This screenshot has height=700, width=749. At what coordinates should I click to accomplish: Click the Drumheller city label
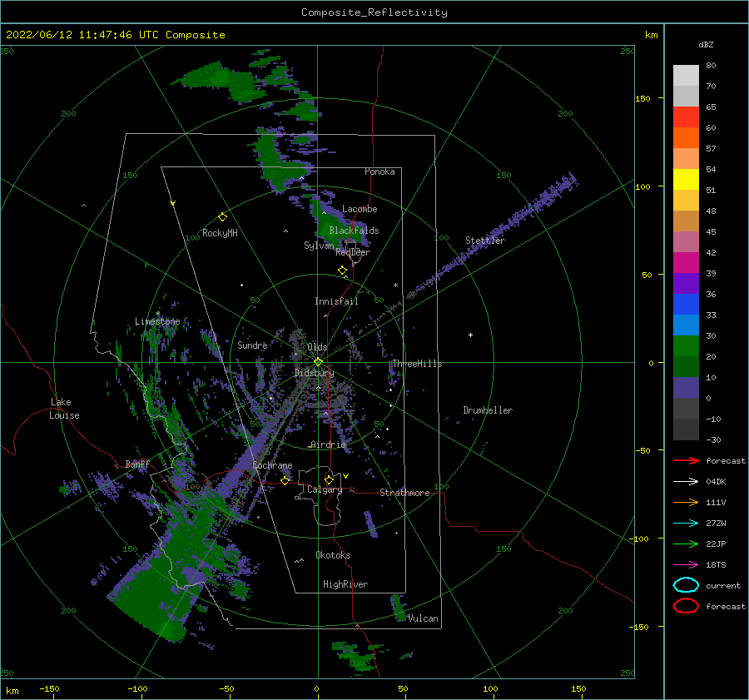(488, 410)
